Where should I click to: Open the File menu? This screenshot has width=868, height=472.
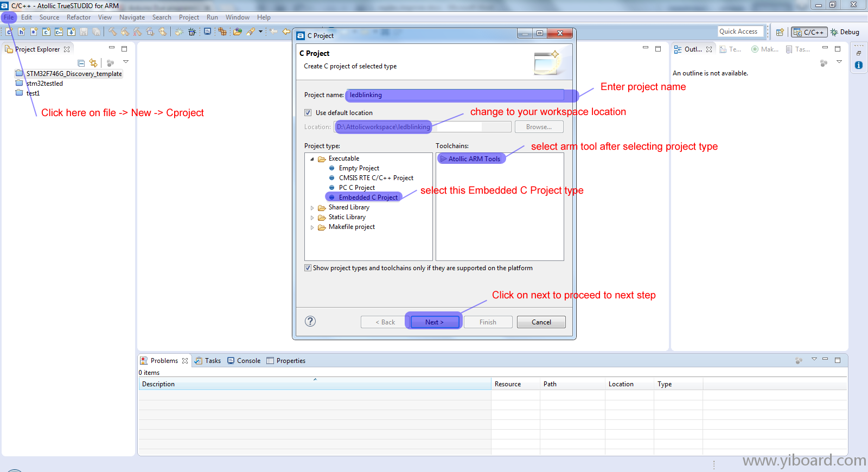click(9, 17)
